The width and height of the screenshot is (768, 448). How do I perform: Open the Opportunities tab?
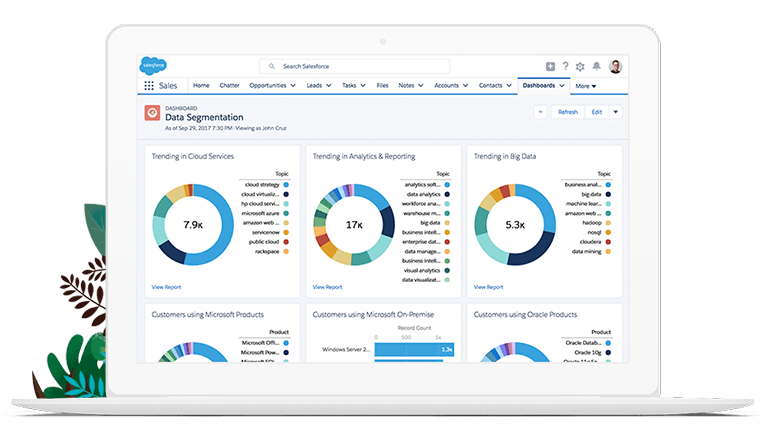[x=267, y=85]
